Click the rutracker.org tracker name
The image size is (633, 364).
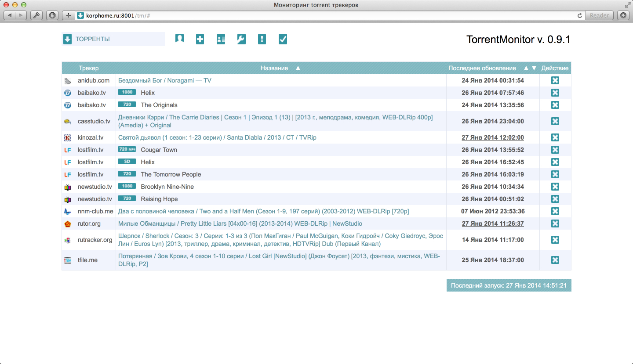coord(95,240)
